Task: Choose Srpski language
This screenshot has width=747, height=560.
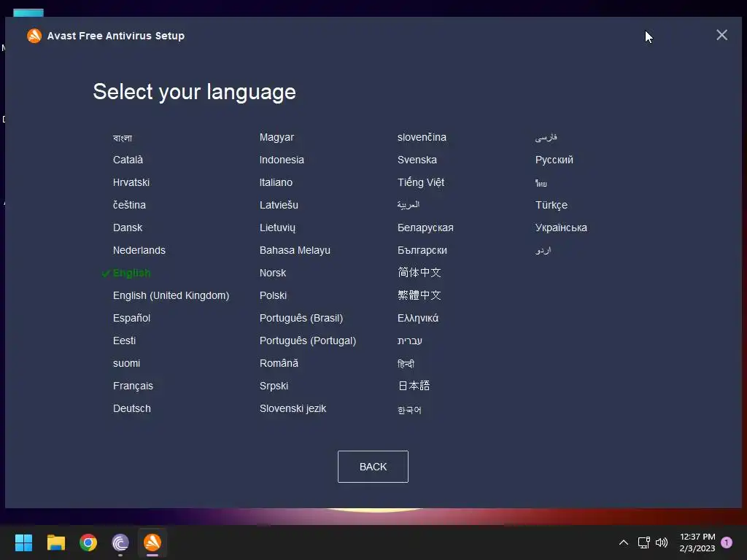Action: [x=274, y=386]
